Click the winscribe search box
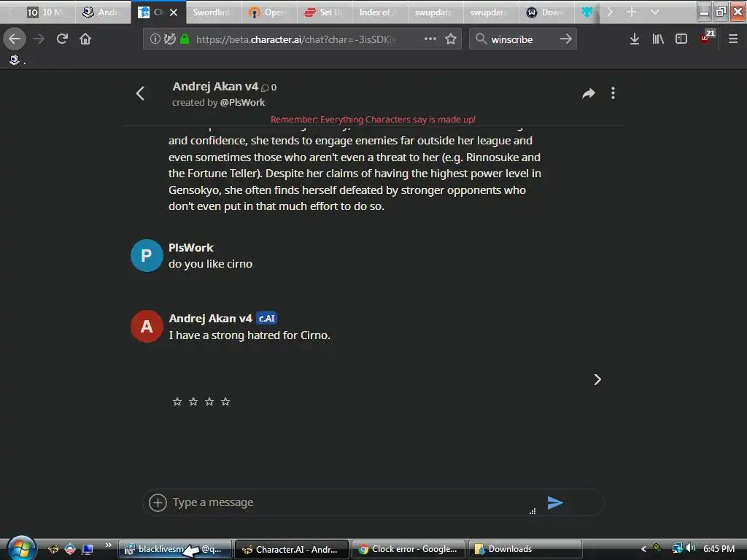The image size is (747, 560). pyautogui.click(x=522, y=39)
